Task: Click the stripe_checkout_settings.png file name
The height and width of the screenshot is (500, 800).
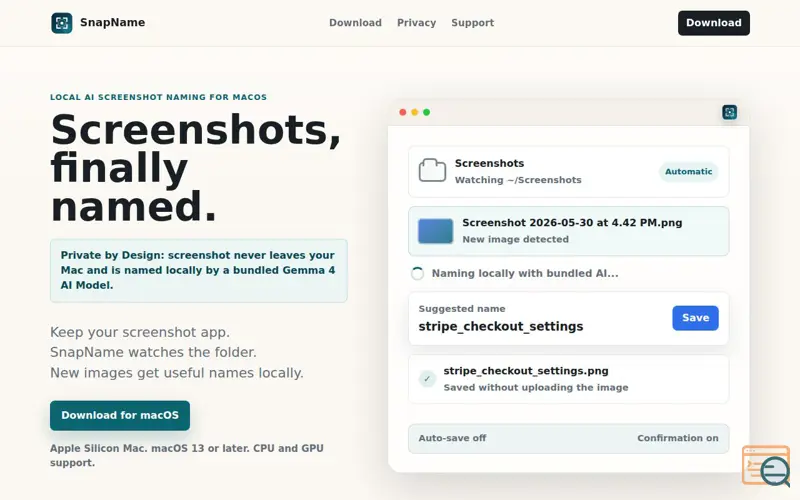Action: [526, 371]
